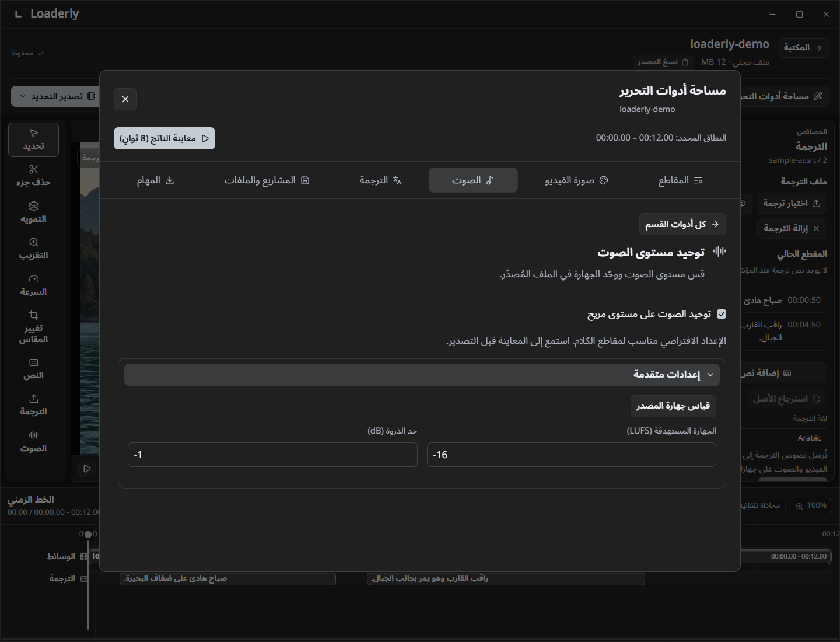Switch to صورة الفيديو tab
The width and height of the screenshot is (840, 642).
(x=576, y=180)
